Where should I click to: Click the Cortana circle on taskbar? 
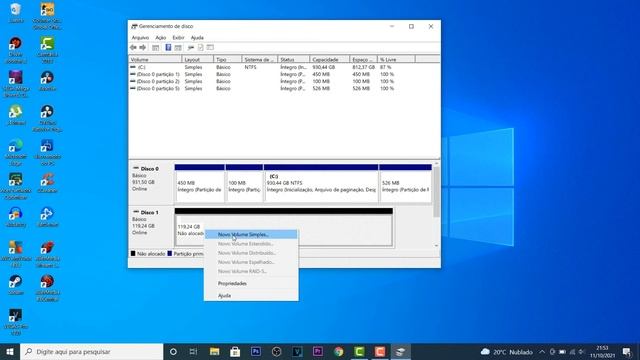[x=173, y=351]
